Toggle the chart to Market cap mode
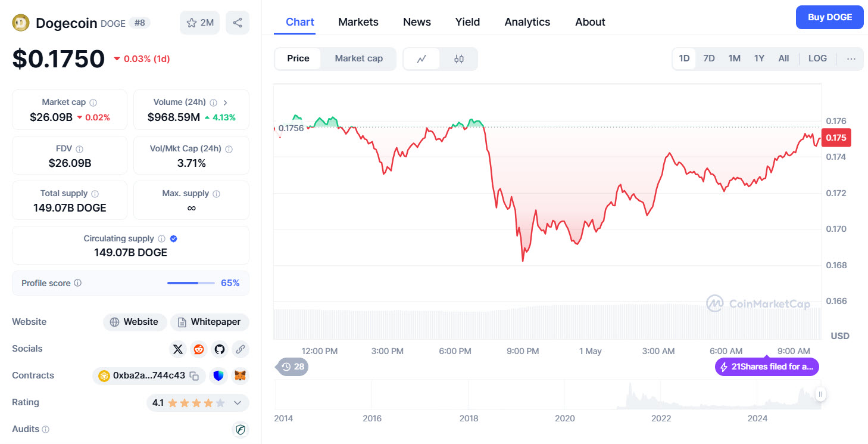The height and width of the screenshot is (444, 868). (358, 58)
